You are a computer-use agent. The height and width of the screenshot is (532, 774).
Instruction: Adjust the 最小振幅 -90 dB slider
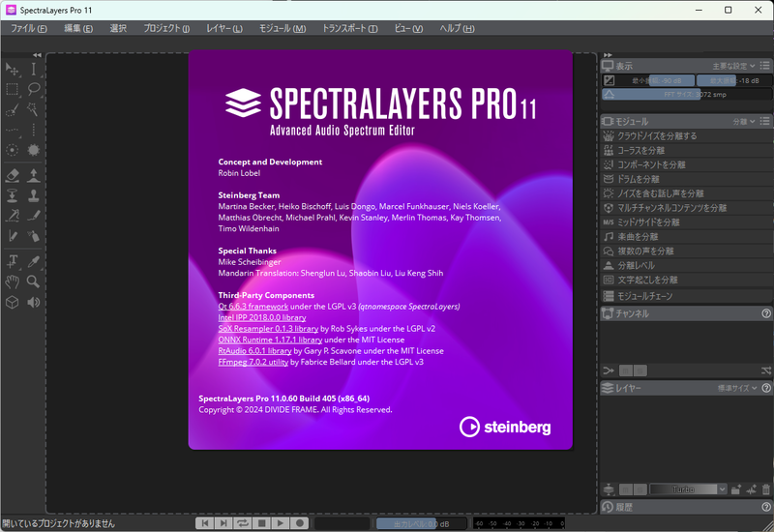coord(656,80)
